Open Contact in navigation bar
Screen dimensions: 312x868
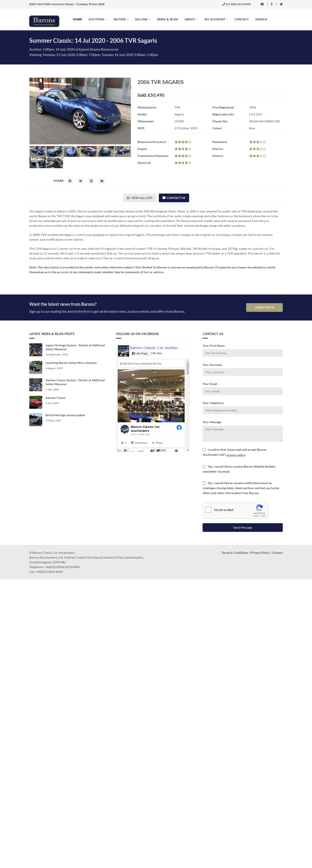click(x=241, y=20)
